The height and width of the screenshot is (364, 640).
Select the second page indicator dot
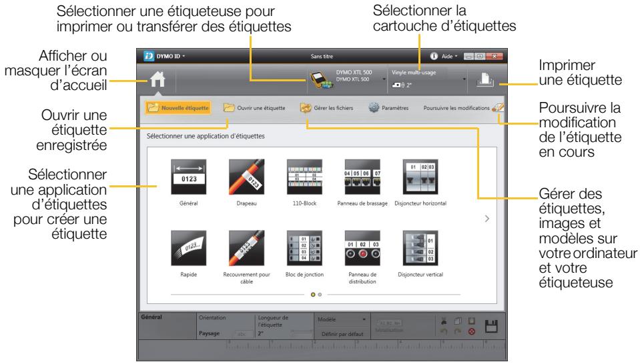point(320,294)
